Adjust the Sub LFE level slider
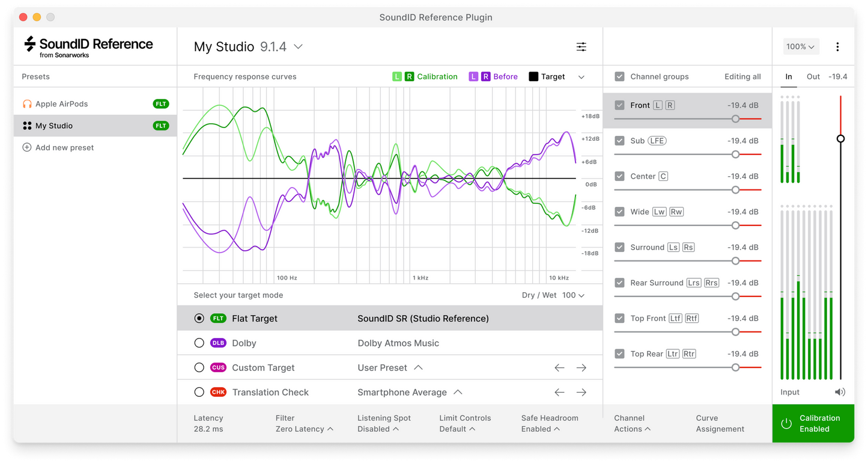 tap(735, 155)
